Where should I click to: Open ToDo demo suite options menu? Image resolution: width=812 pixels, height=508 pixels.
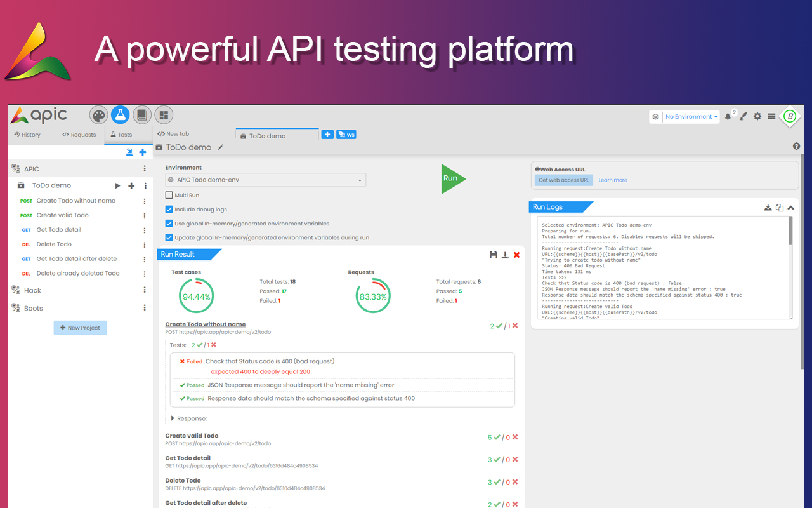coord(145,186)
